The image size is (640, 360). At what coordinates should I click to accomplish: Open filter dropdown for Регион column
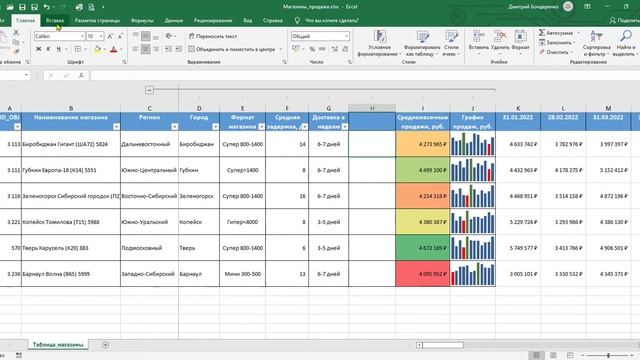[x=174, y=127]
